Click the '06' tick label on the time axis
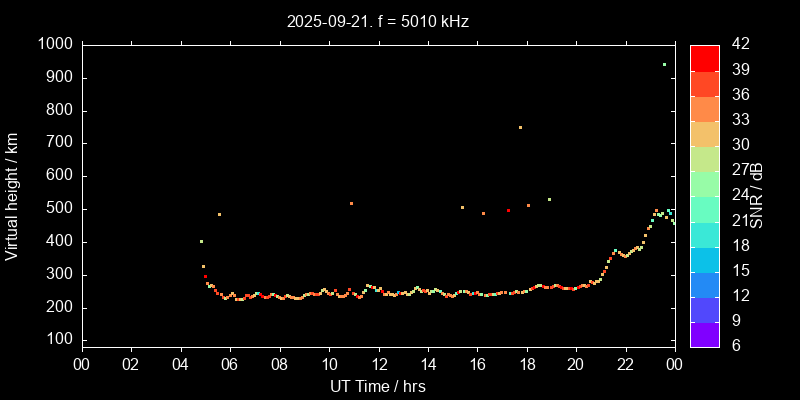The width and height of the screenshot is (800, 400). click(229, 363)
